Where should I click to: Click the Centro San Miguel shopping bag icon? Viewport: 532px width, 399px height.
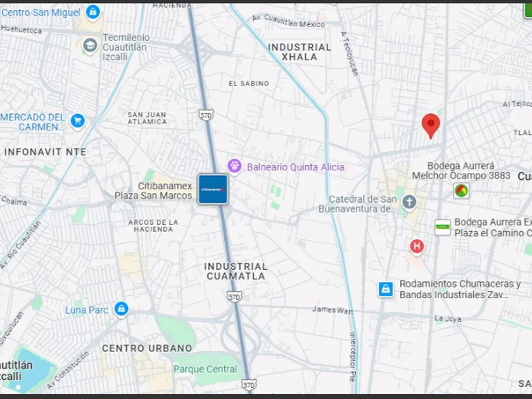click(92, 13)
